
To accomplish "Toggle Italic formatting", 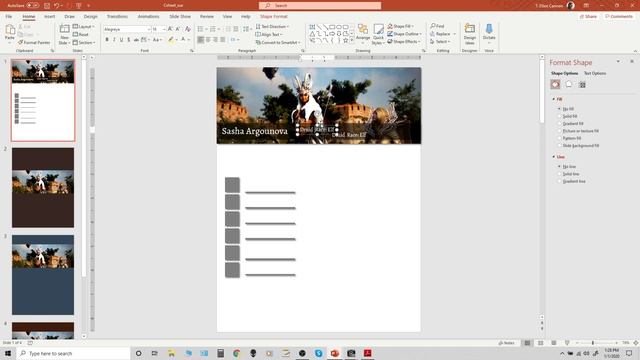I will click(x=114, y=40).
